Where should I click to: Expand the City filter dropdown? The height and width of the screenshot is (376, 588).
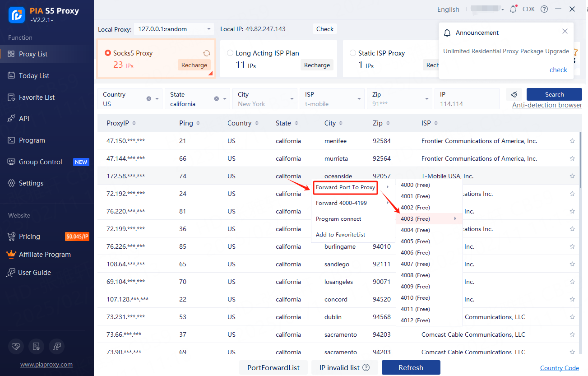[x=292, y=99]
